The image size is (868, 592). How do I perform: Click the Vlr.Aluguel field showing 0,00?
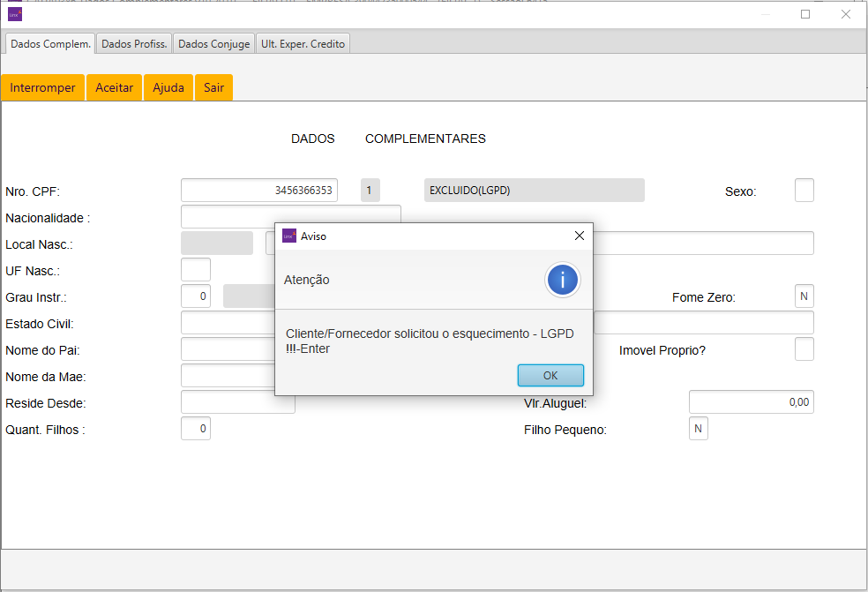click(752, 402)
